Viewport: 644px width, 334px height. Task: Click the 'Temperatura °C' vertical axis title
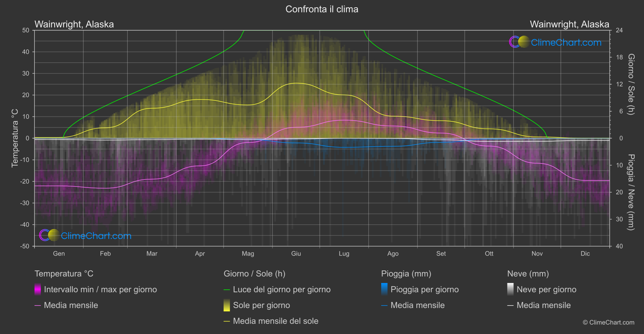[15, 138]
